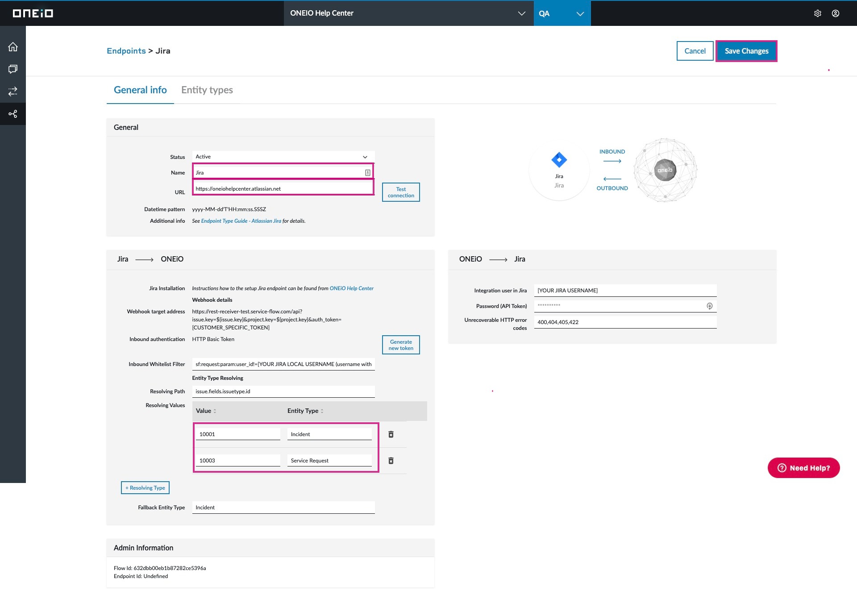The height and width of the screenshot is (616, 857).
Task: Click the Test connection button
Action: [401, 192]
